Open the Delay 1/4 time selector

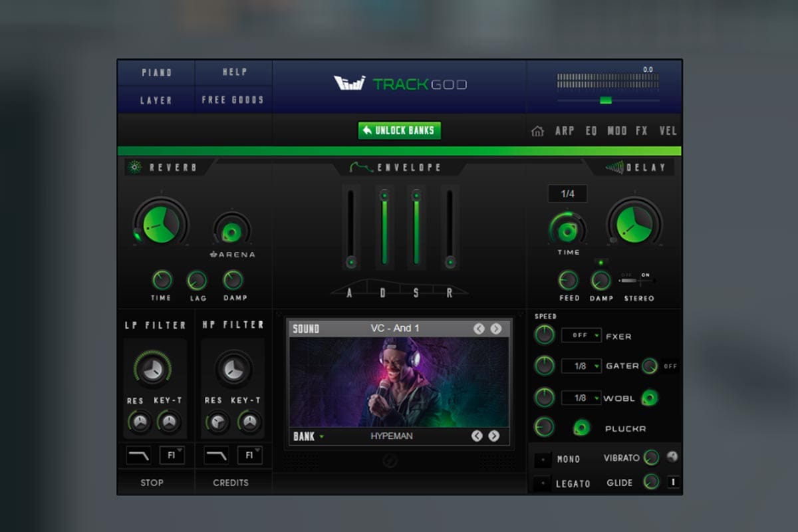click(567, 194)
